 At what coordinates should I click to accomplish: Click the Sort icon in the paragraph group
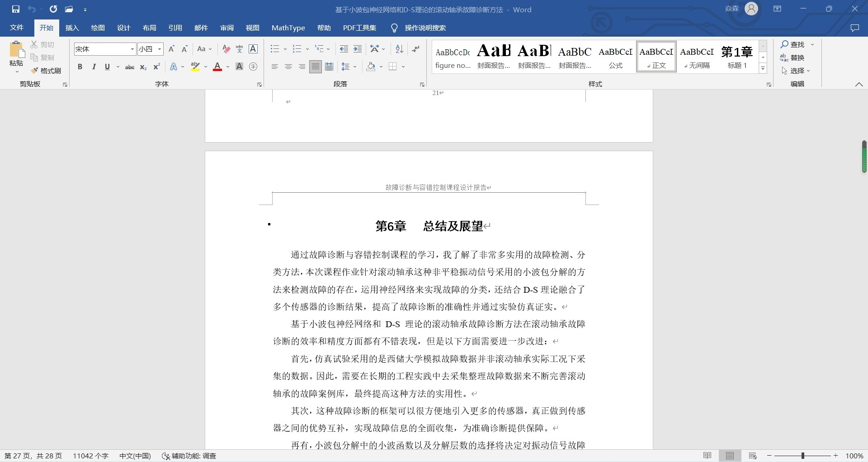point(399,49)
